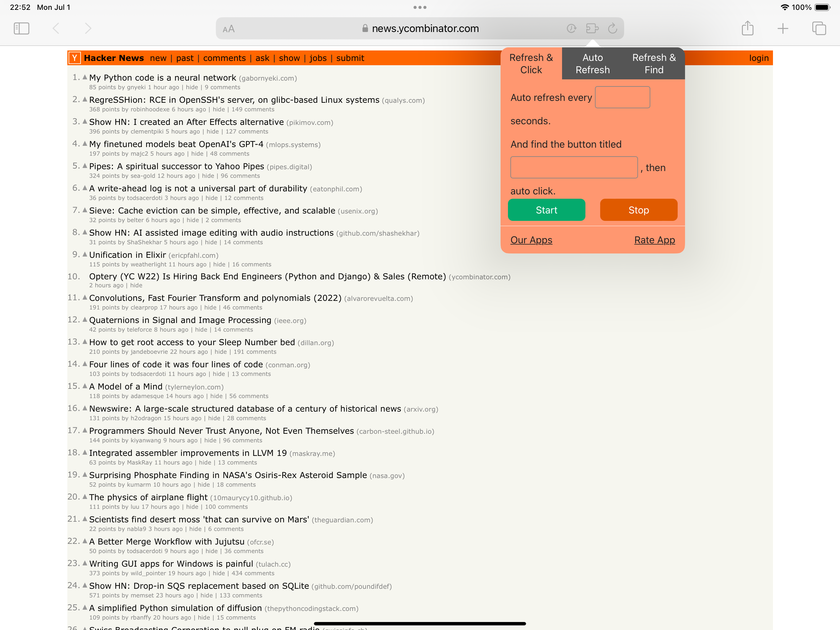Open the 'submit' page

coord(350,58)
